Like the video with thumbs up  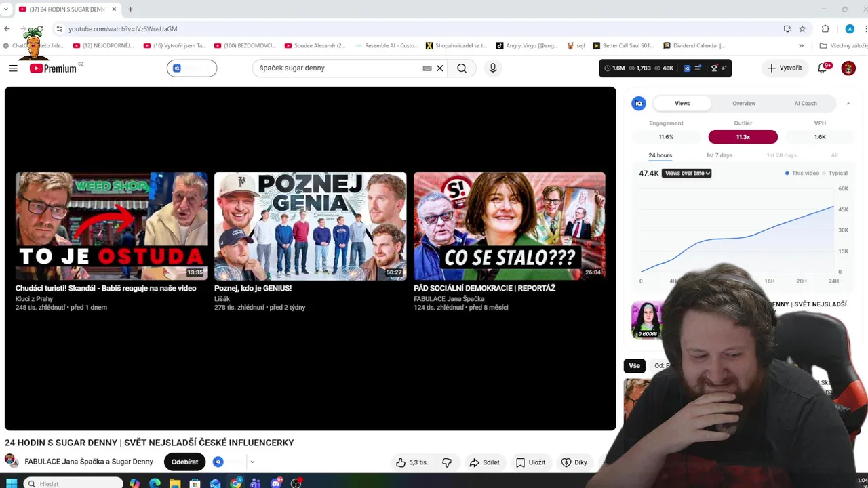click(412, 462)
